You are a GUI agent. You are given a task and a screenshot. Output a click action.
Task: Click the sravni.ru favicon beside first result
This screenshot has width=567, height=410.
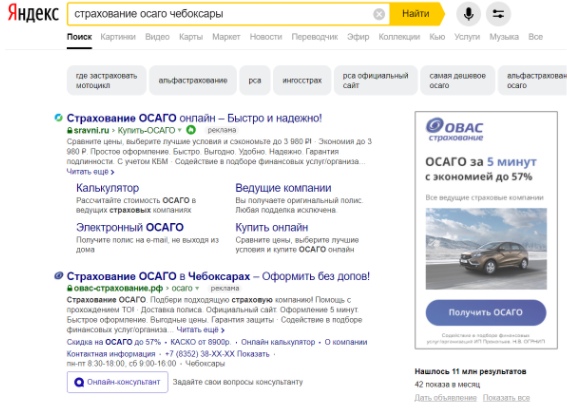[x=59, y=118]
